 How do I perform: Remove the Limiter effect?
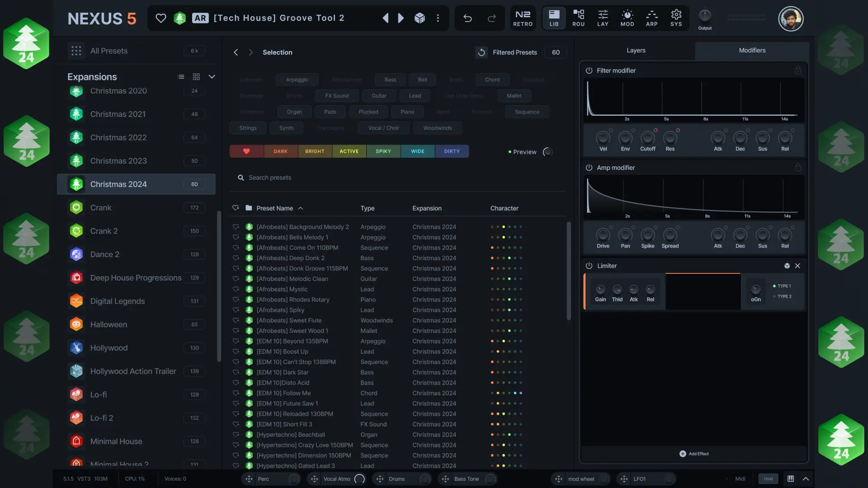[x=797, y=266]
